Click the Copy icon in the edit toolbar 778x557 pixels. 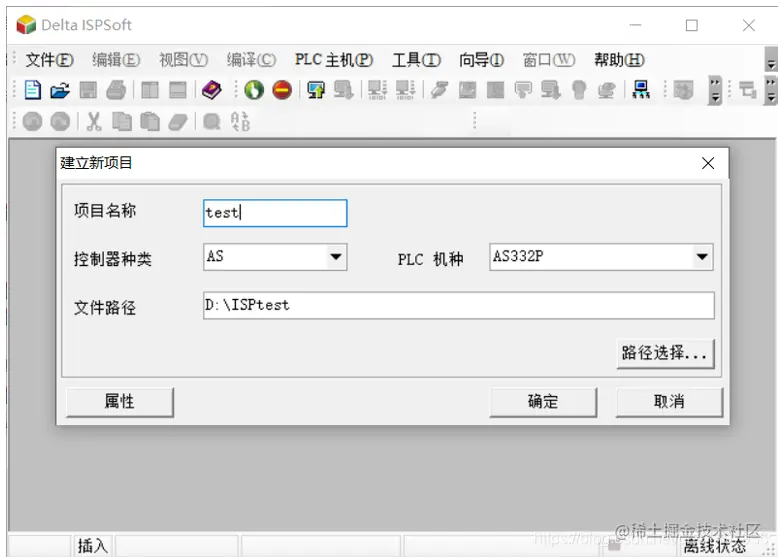pos(122,122)
